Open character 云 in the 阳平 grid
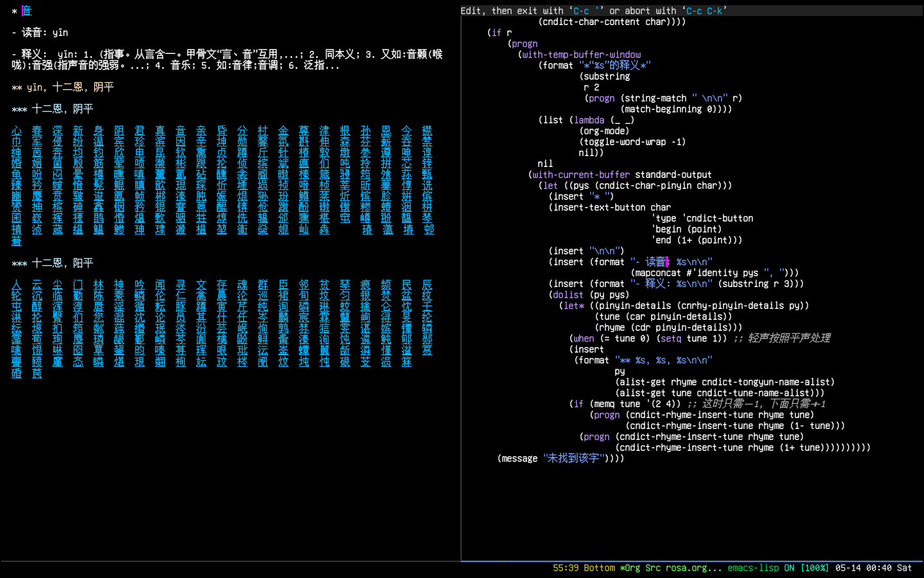 coord(37,285)
